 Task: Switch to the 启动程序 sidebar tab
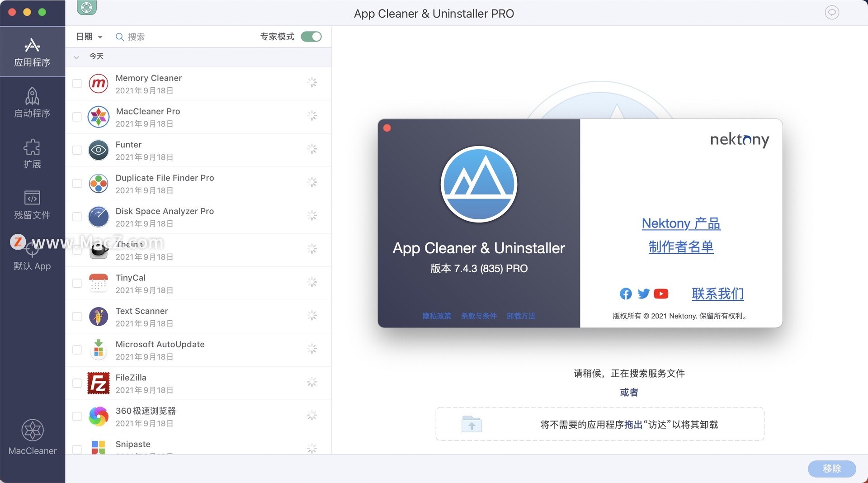pyautogui.click(x=32, y=103)
